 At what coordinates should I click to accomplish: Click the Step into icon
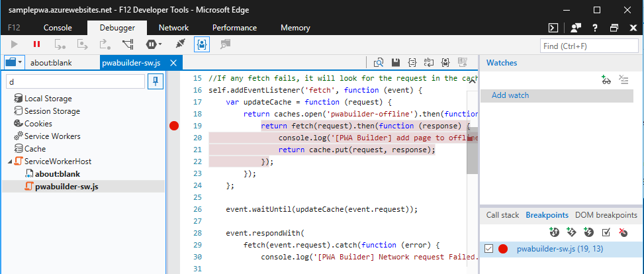tap(60, 44)
